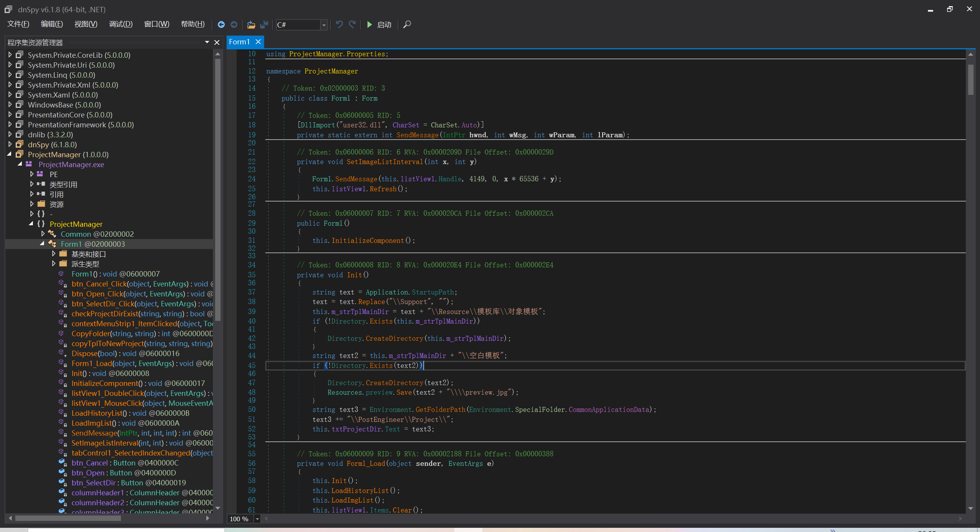The height and width of the screenshot is (532, 980).
Task: Click the Form1() constructor method icon
Action: pos(61,273)
